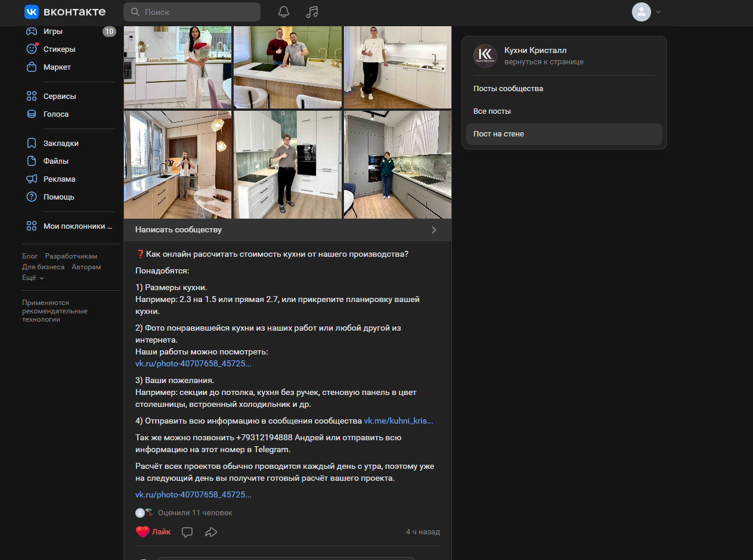Click the VK logo in header
The width and height of the screenshot is (753, 560).
pyautogui.click(x=65, y=12)
